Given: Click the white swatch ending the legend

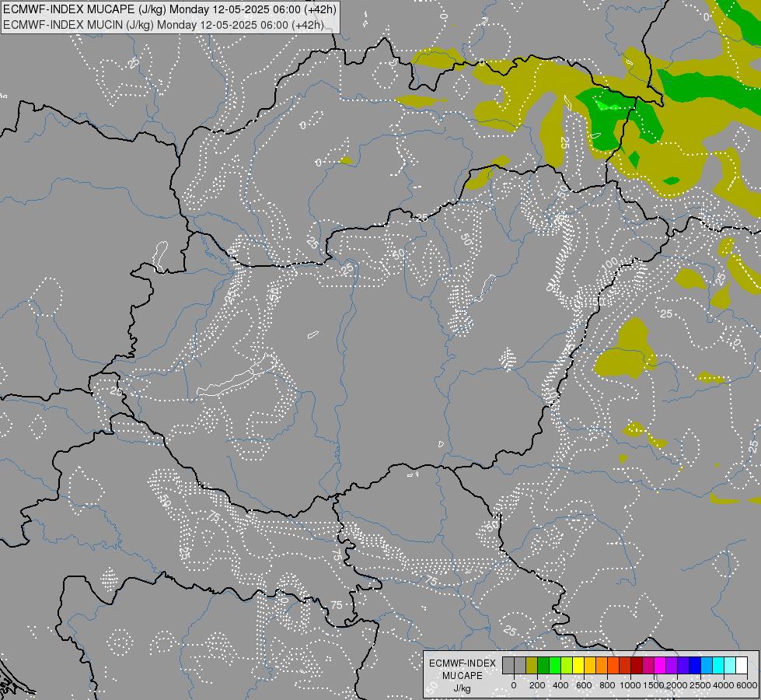Looking at the screenshot, I should click(x=741, y=666).
